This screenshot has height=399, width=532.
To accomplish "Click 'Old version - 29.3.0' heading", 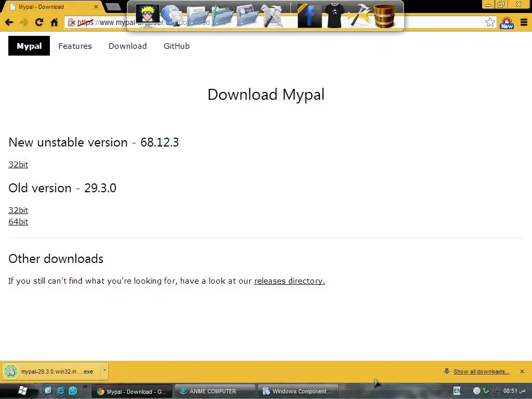I will coord(62,188).
